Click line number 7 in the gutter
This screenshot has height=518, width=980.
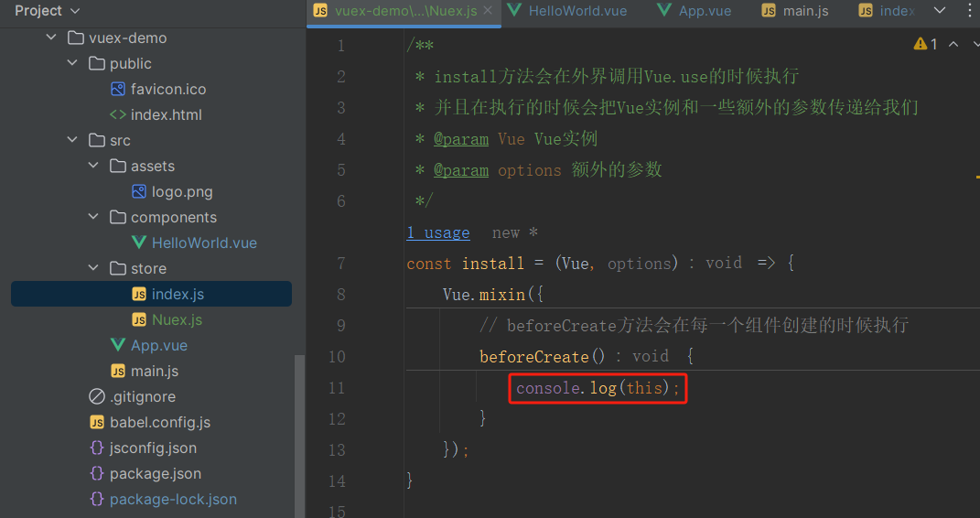[x=340, y=264]
